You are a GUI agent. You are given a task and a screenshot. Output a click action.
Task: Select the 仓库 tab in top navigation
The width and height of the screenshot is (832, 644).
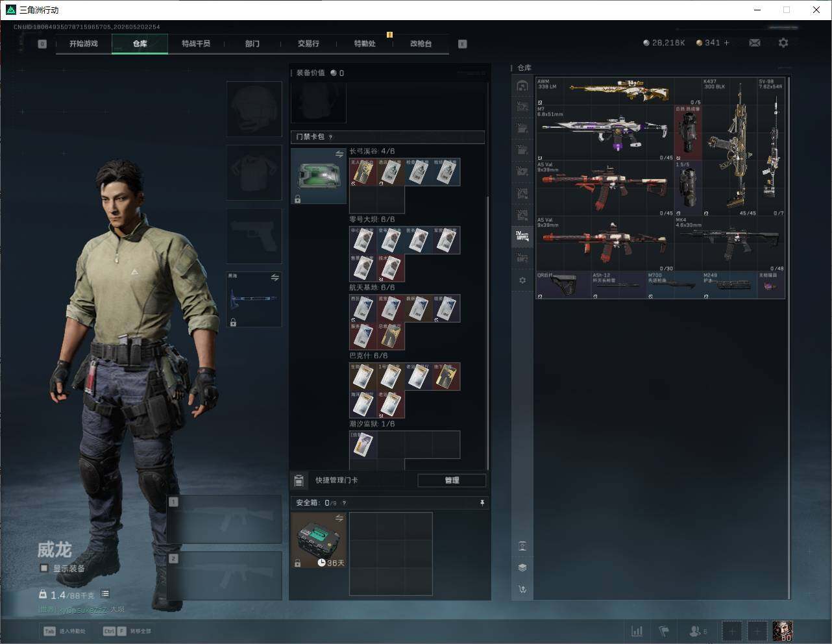pos(140,43)
